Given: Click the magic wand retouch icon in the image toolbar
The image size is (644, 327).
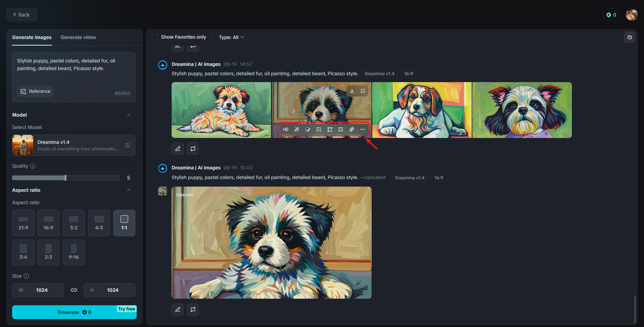Looking at the screenshot, I should point(297,129).
